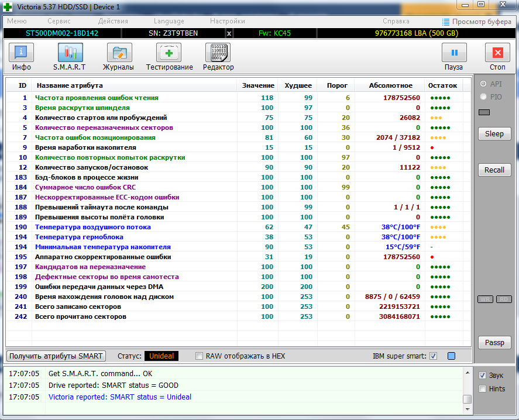Select Аппаратно скорректированные ошибки row
The width and height of the screenshot is (519, 420).
(x=238, y=257)
